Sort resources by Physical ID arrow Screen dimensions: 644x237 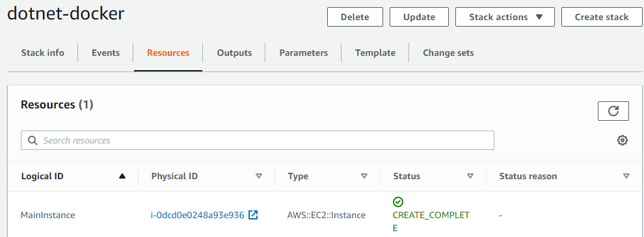click(x=259, y=177)
